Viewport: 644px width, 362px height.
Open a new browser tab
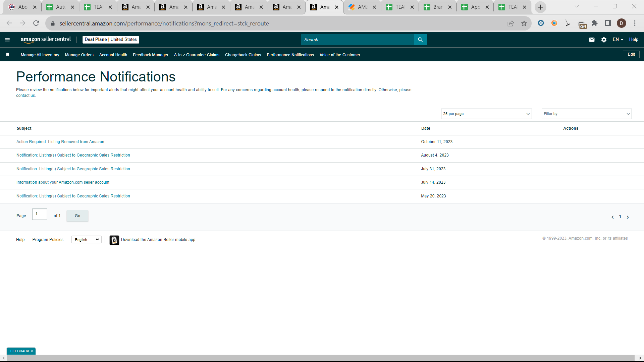pos(540,7)
